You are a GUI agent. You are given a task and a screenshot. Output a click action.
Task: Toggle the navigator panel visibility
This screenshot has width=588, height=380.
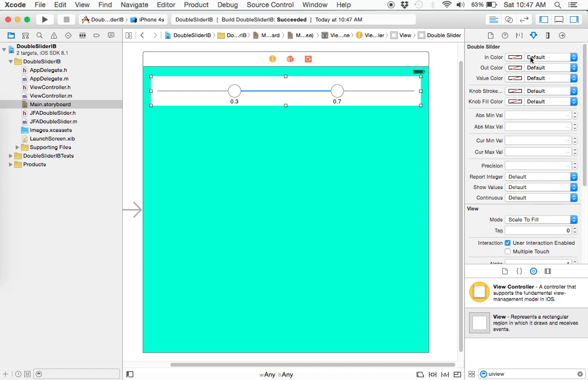[x=544, y=20]
